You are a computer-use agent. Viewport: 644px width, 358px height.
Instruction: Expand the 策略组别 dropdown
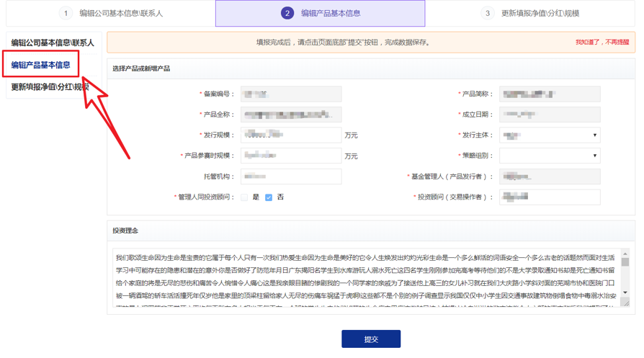pyautogui.click(x=549, y=156)
